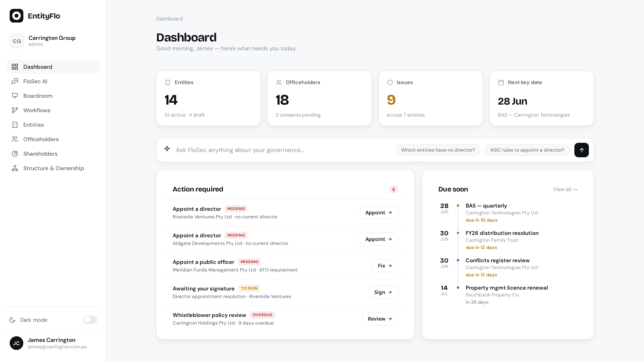
Task: Click the MISSING tag for Riverside Ventures
Action: [236, 209]
